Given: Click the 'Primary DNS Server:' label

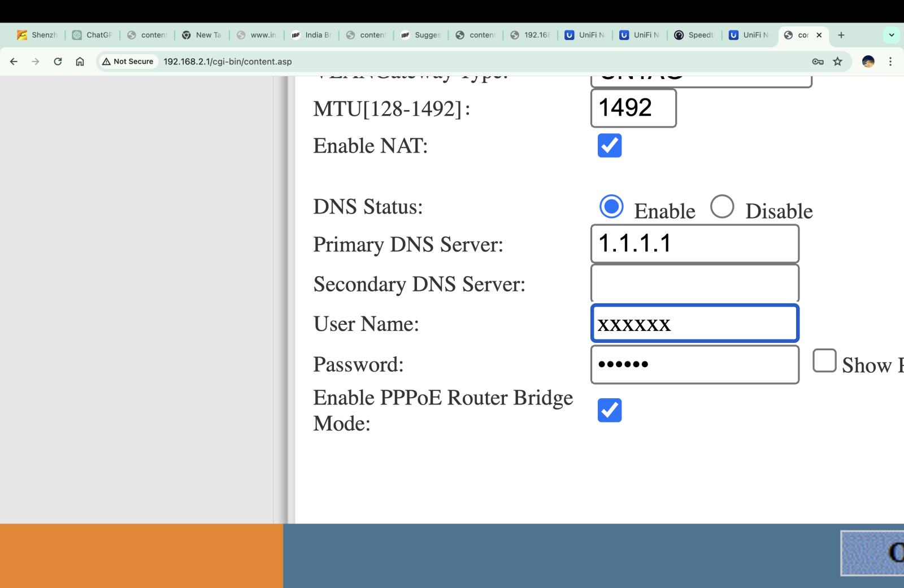Looking at the screenshot, I should pos(408,245).
